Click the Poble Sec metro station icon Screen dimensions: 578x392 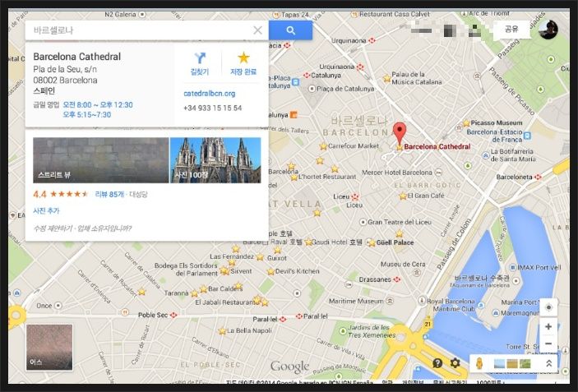click(x=173, y=315)
